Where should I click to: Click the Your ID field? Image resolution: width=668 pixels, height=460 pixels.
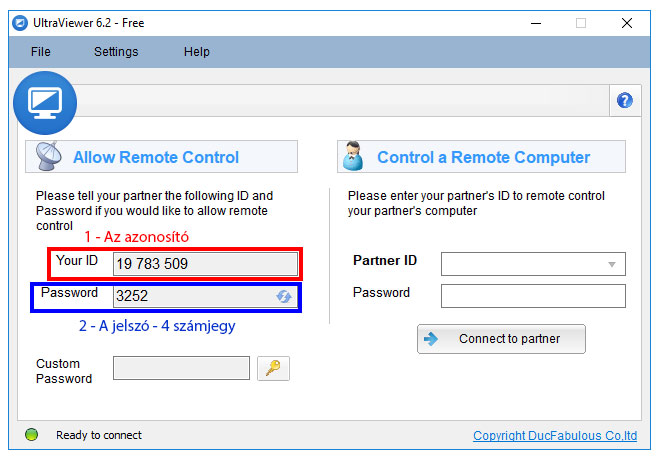205,264
